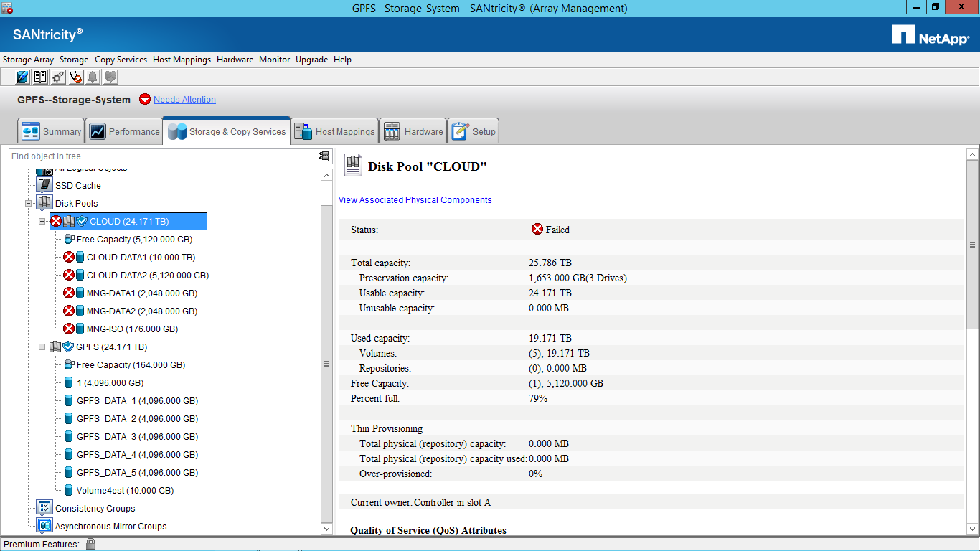980x551 pixels.
Task: Open the Copy Services menu
Action: point(121,60)
